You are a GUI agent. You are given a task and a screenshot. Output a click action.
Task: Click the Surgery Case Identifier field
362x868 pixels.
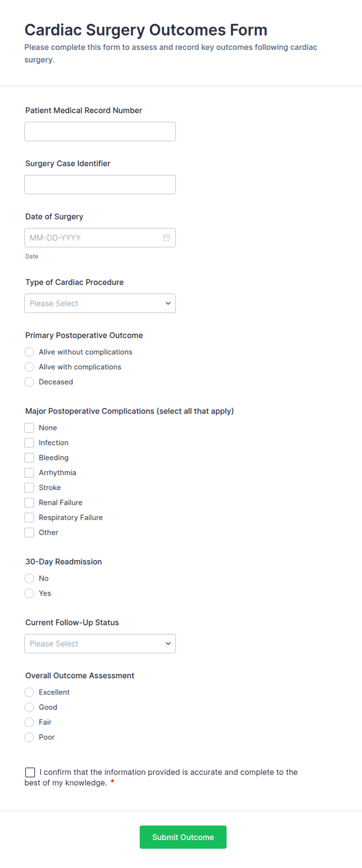pos(100,184)
